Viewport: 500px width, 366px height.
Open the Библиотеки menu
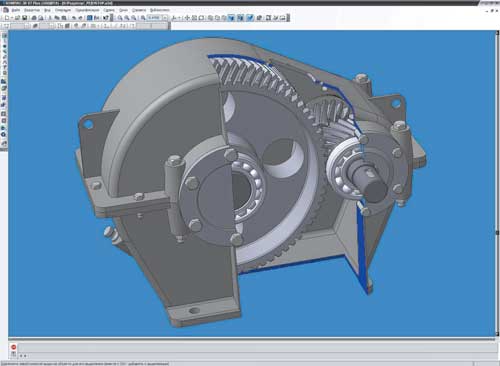pos(160,10)
